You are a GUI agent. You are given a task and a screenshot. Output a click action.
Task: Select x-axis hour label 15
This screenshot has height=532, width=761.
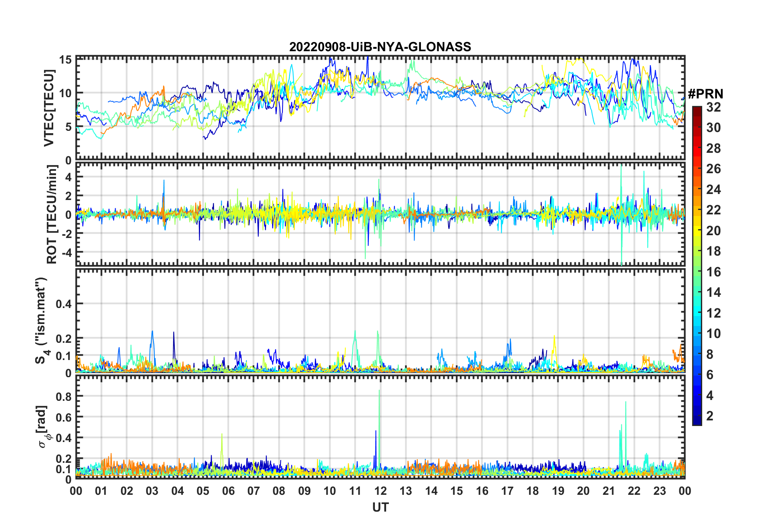pyautogui.click(x=457, y=491)
